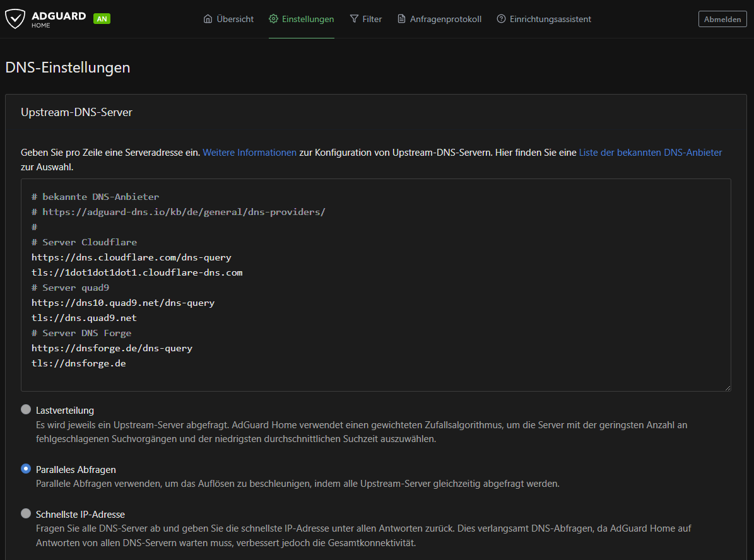The image size is (754, 560).
Task: Click the green AN status badge
Action: 102,19
